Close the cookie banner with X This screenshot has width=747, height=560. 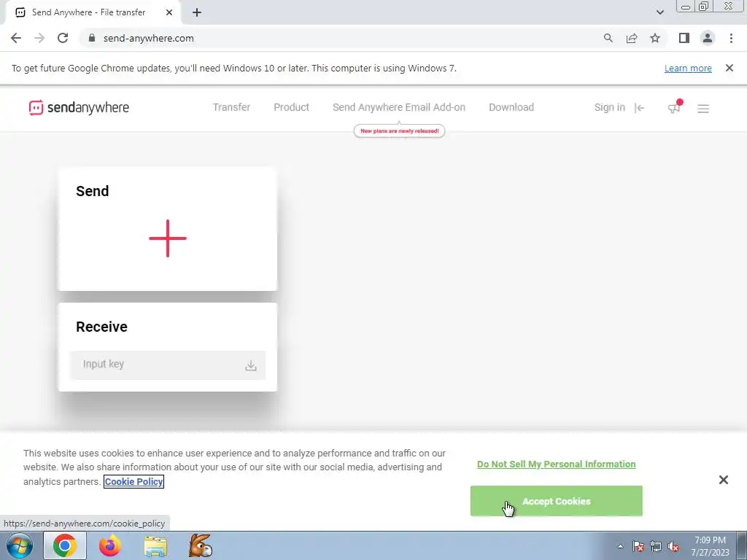pyautogui.click(x=723, y=480)
